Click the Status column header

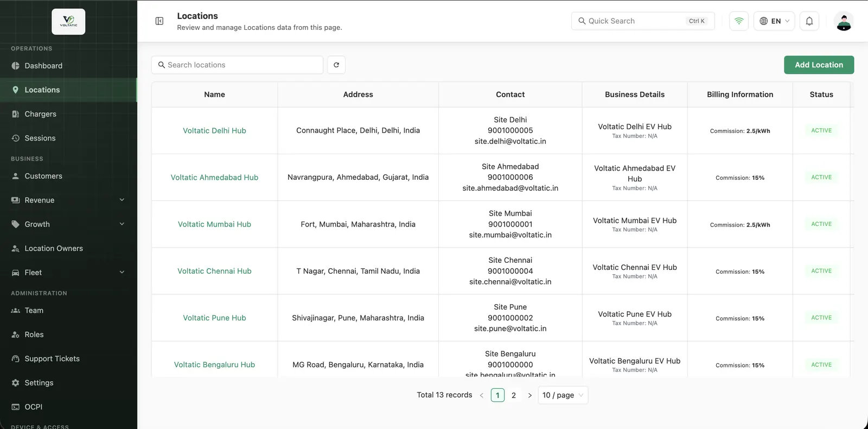(821, 94)
